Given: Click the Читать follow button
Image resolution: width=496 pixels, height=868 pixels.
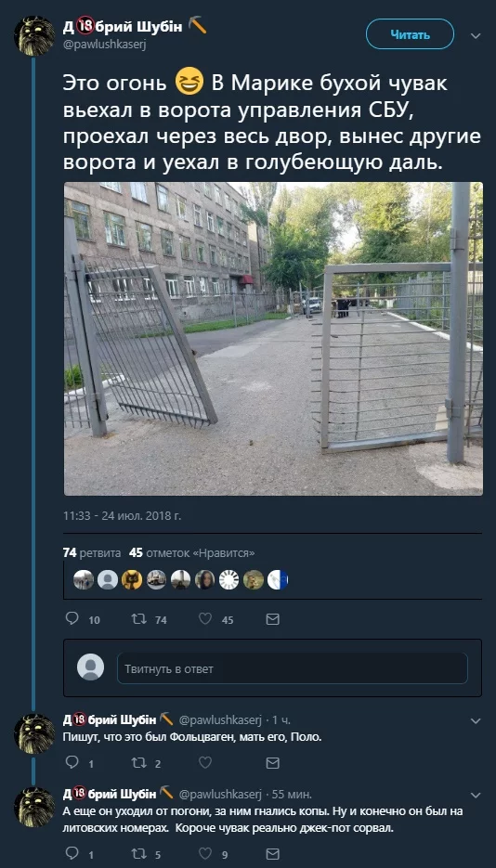Looking at the screenshot, I should [410, 34].
